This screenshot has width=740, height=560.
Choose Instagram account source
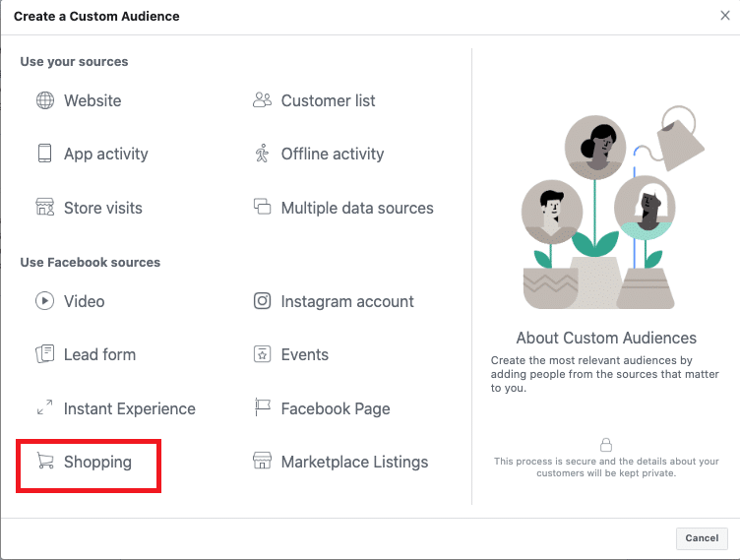(x=347, y=301)
